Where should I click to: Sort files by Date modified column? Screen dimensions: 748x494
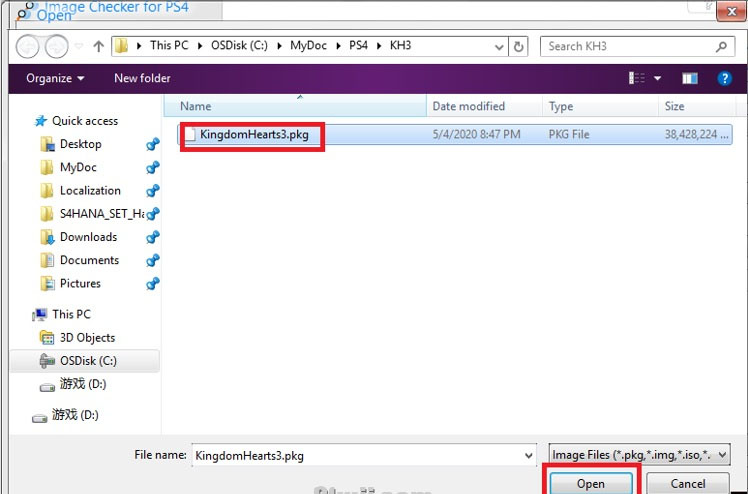pos(484,106)
